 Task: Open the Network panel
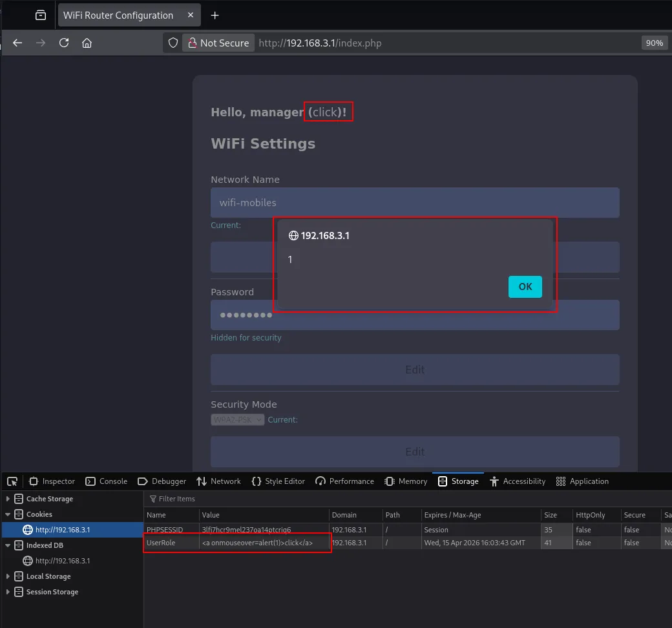[x=218, y=481]
